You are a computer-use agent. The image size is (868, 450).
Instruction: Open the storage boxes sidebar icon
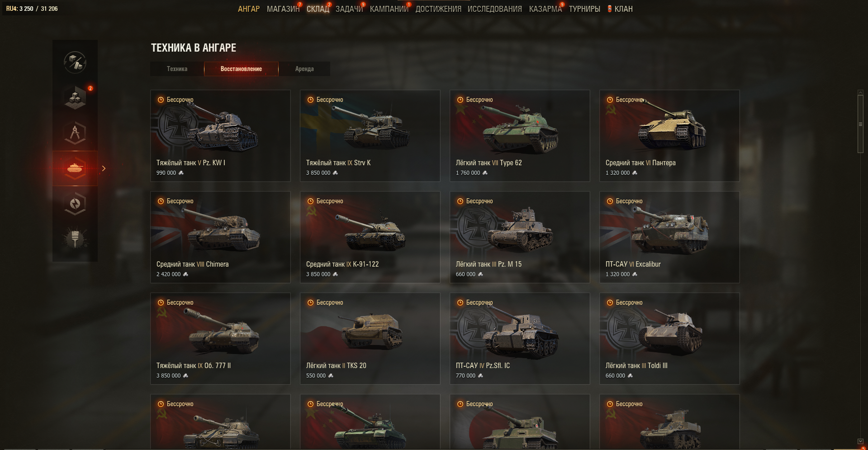click(x=75, y=97)
